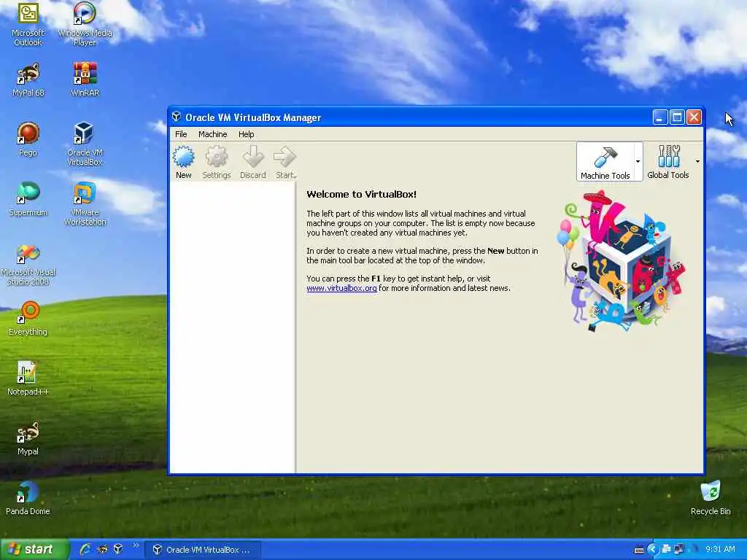Select the Oracle VM VirtualBox desktop icon
The image size is (747, 560).
[85, 144]
